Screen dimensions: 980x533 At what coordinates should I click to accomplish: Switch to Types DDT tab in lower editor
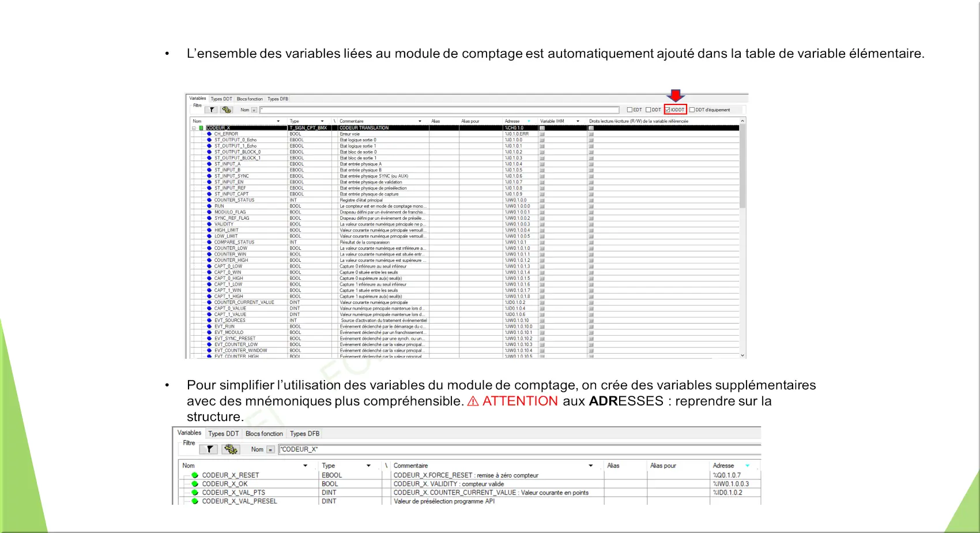point(223,434)
